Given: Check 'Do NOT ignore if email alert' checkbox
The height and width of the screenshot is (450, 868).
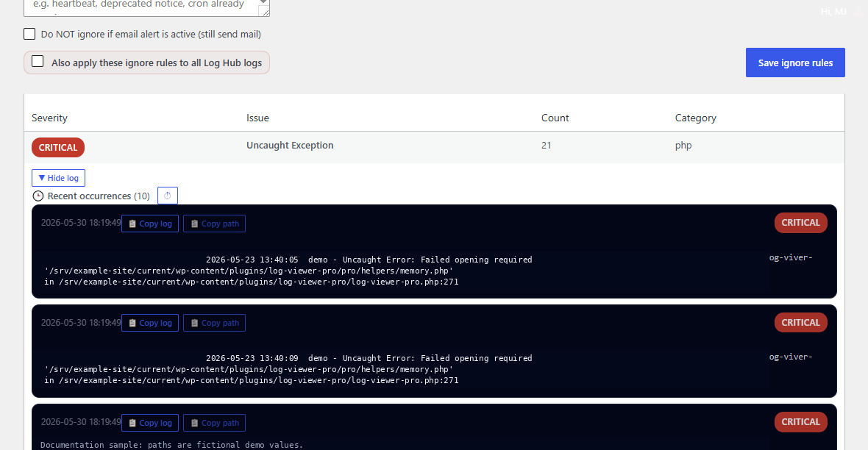Looking at the screenshot, I should point(29,34).
